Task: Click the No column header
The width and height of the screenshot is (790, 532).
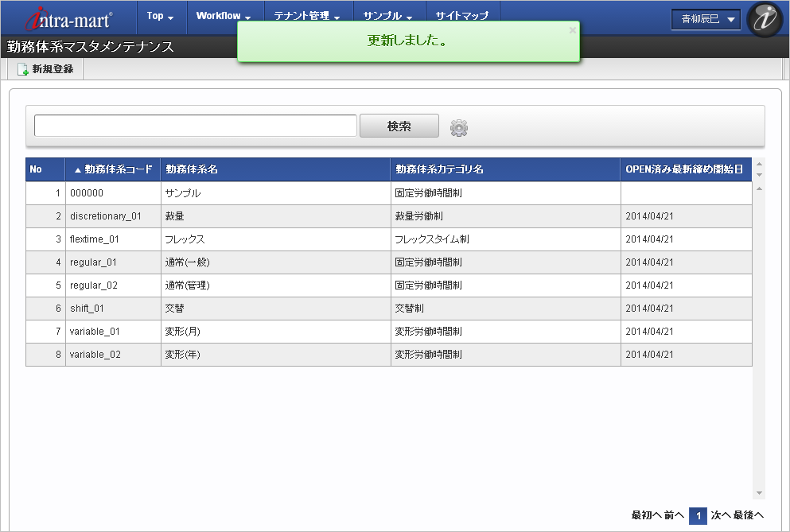Action: coord(45,169)
